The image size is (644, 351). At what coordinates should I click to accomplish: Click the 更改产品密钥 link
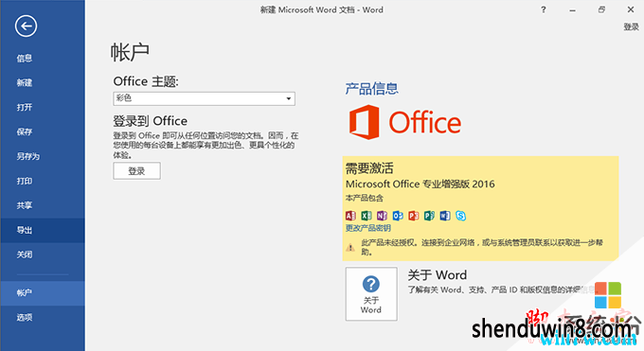coord(368,228)
